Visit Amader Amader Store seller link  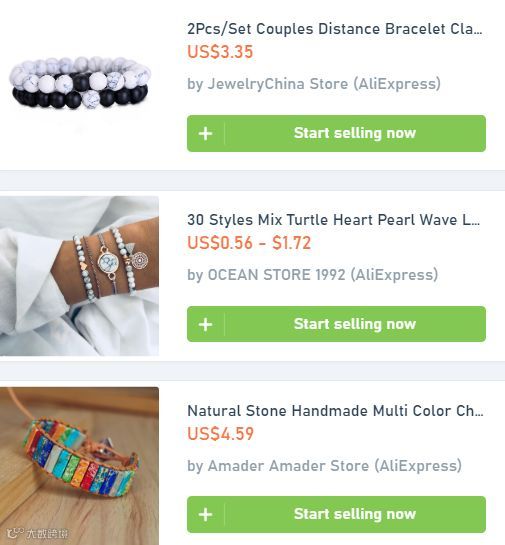324,466
